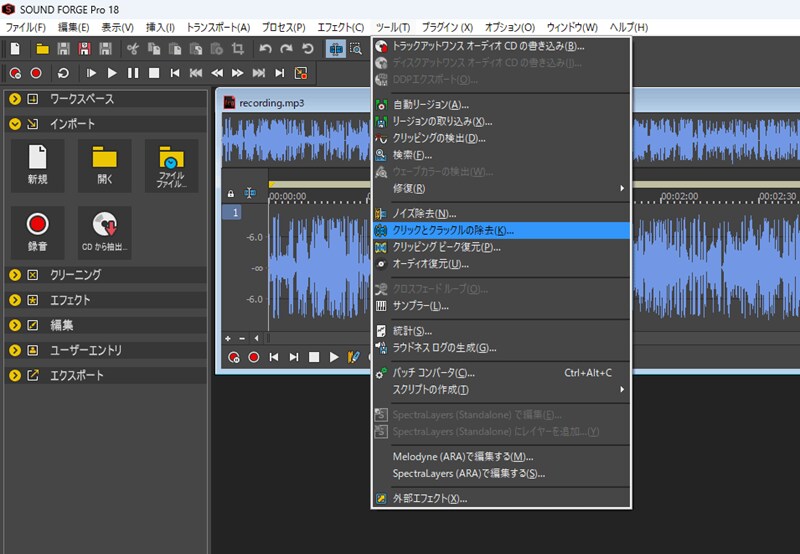
Task: Expand the エクスポート panel section
Action: point(15,376)
